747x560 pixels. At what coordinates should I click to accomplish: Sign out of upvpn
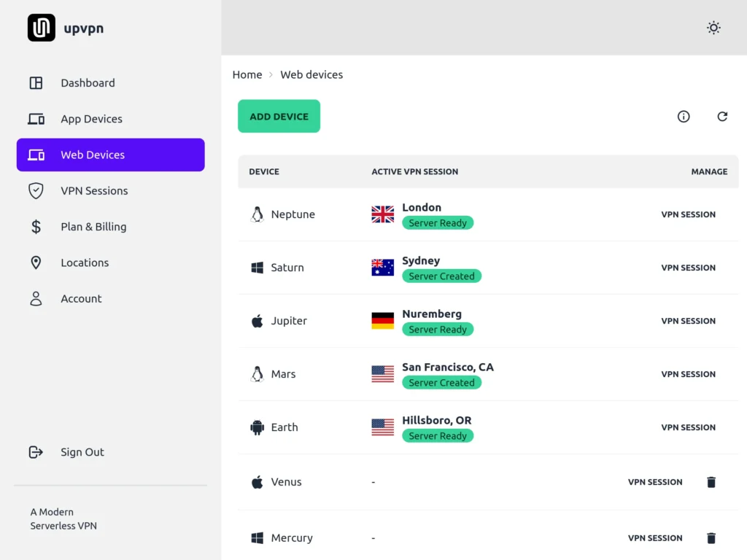tap(82, 452)
